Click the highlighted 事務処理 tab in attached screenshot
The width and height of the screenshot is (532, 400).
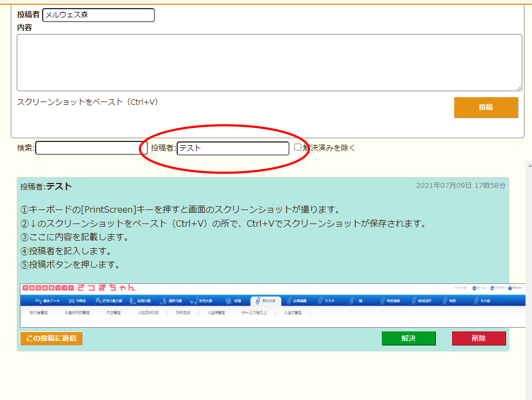pyautogui.click(x=266, y=301)
